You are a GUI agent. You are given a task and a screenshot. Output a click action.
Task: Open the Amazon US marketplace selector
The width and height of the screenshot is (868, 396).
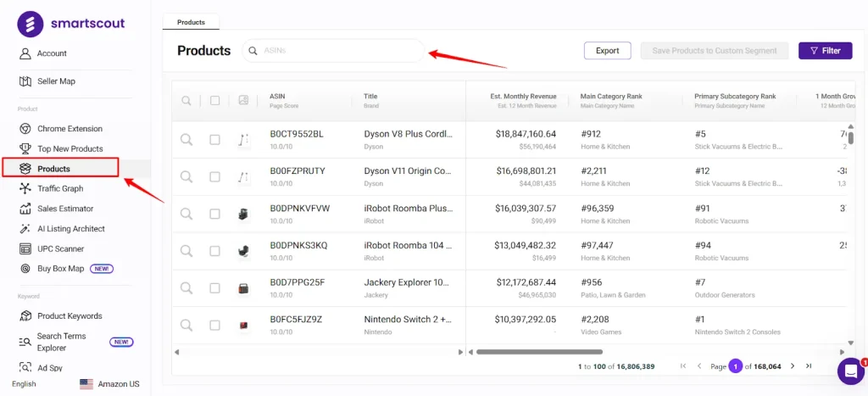(x=109, y=384)
